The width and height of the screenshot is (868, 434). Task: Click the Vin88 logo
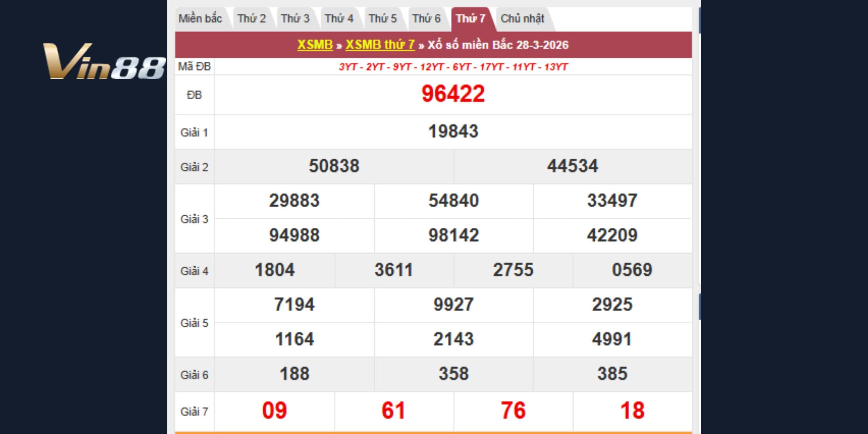tap(104, 61)
